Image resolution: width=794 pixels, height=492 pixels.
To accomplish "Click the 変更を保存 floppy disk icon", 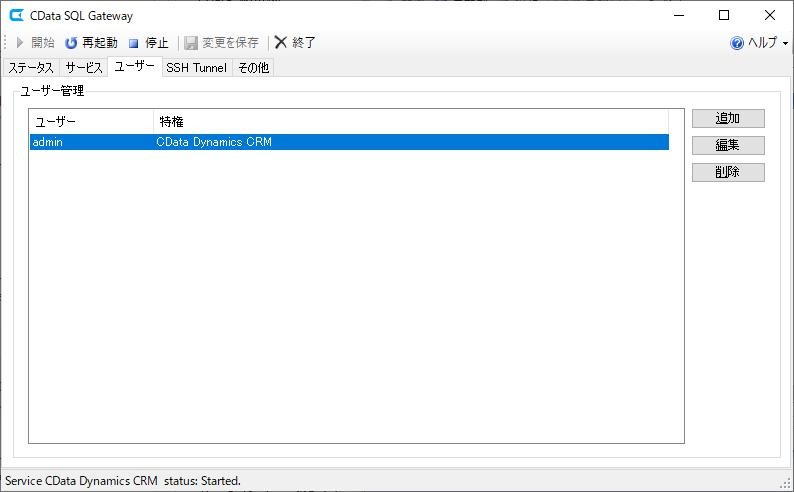I will pyautogui.click(x=191, y=43).
